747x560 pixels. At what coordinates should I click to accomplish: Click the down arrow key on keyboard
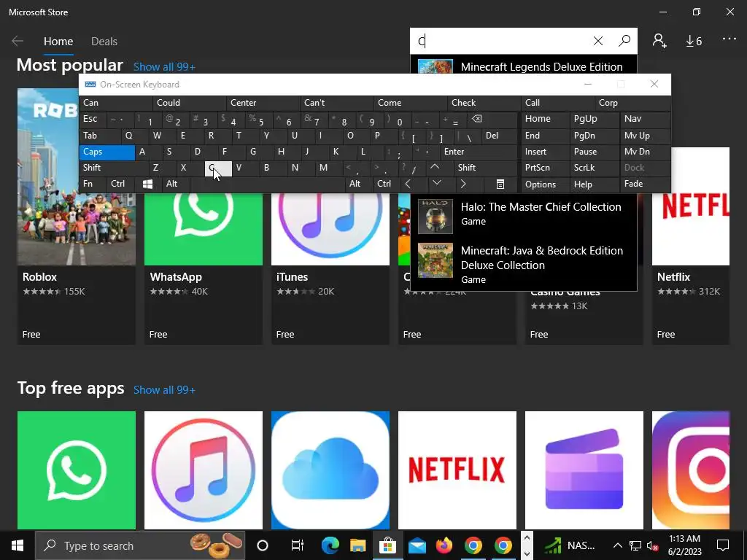[437, 184]
